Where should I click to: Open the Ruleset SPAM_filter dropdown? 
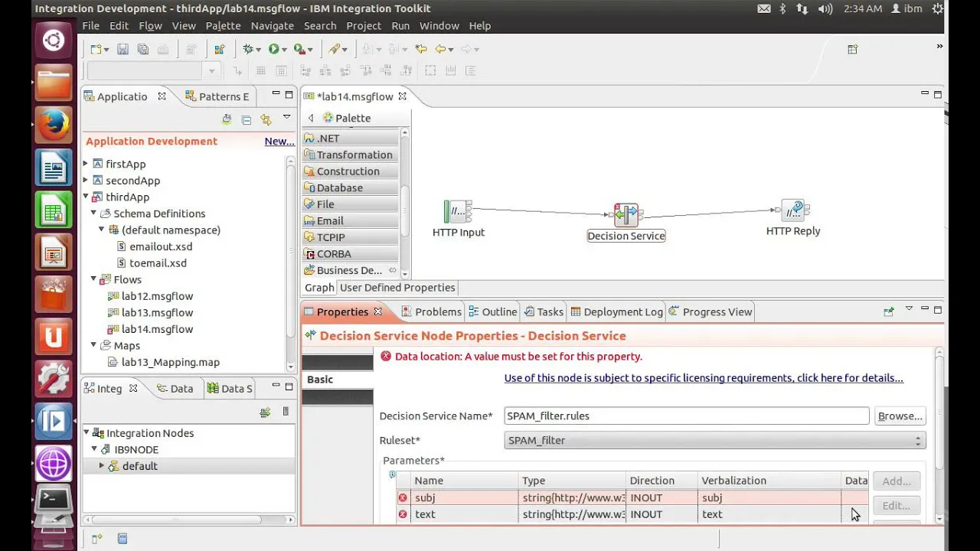(715, 440)
